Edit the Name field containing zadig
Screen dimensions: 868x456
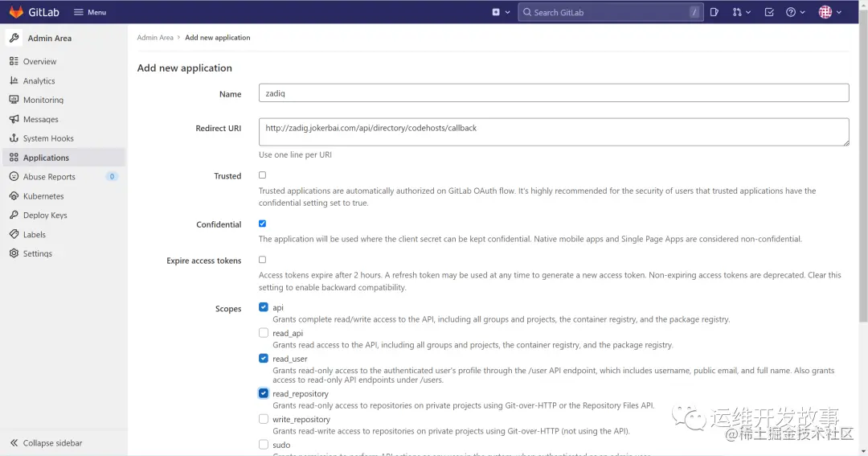coord(554,93)
